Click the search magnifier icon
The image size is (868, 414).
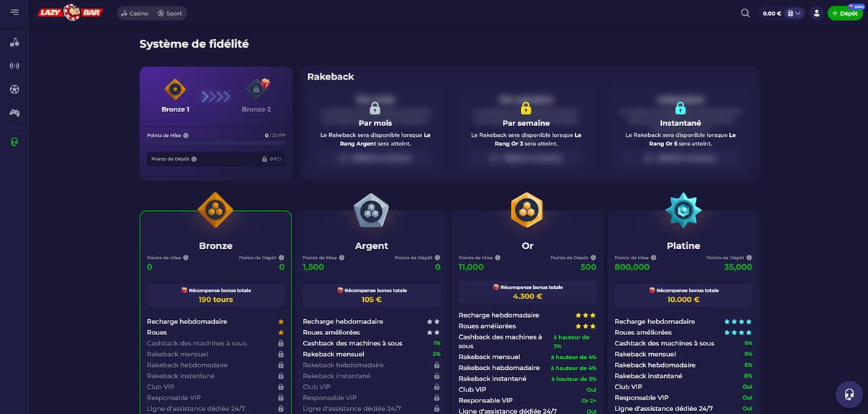[745, 13]
